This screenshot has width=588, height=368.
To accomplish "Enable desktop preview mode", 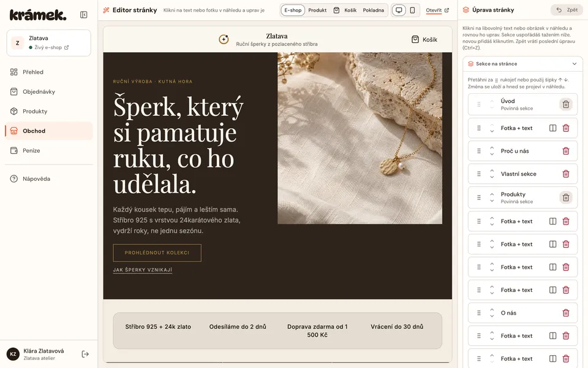I will [x=399, y=10].
